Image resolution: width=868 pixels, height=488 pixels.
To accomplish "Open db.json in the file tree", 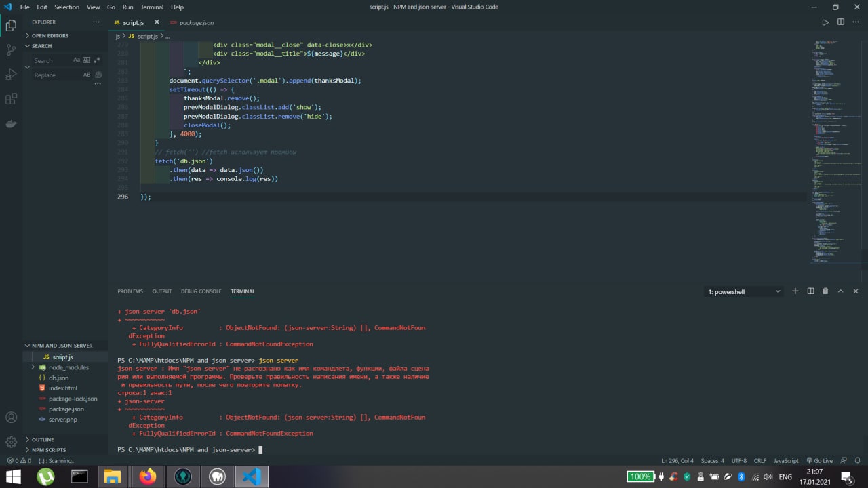I will coord(58,378).
